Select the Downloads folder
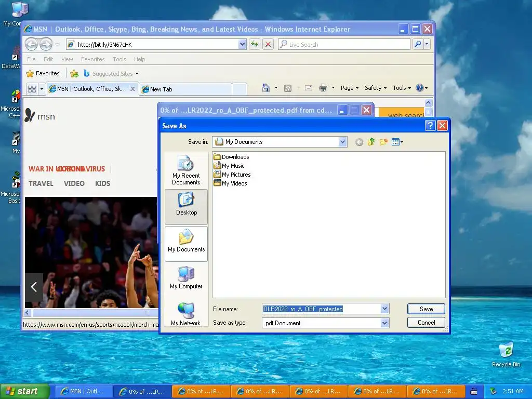This screenshot has width=532, height=399. point(231,157)
